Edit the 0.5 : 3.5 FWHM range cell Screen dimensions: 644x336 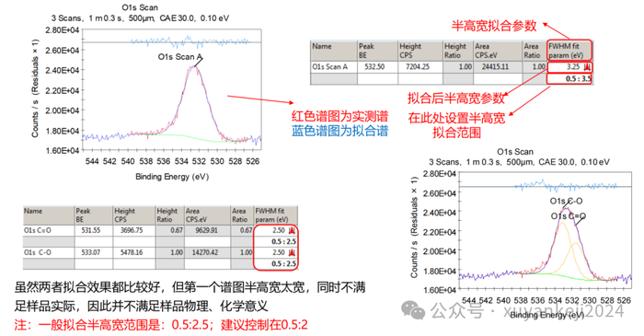(x=570, y=78)
